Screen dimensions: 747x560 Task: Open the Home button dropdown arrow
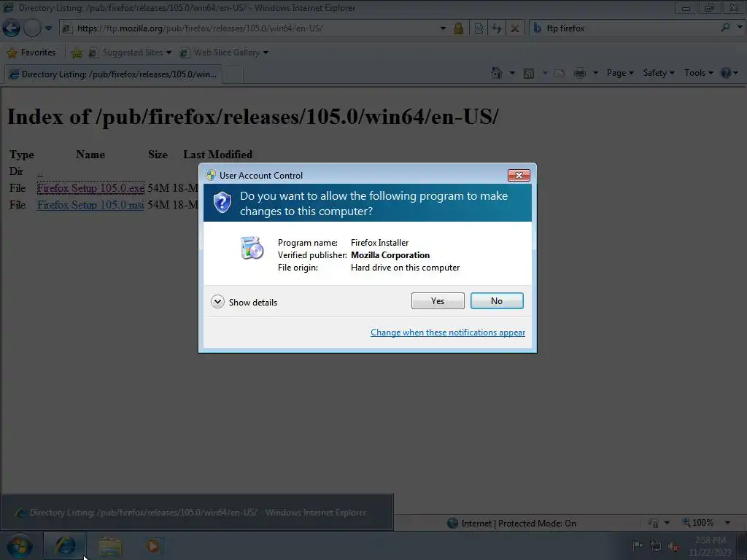[x=512, y=73]
